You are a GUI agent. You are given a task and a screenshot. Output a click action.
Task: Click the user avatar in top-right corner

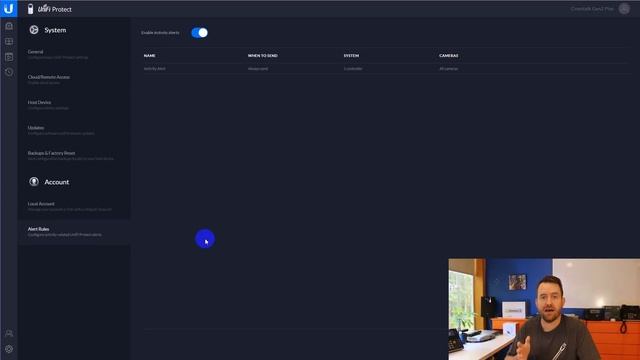click(624, 9)
